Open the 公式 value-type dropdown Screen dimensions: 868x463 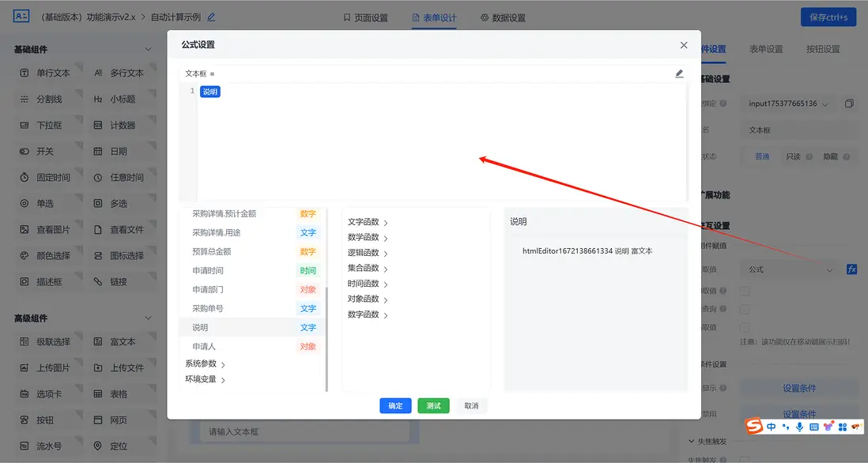click(791, 269)
